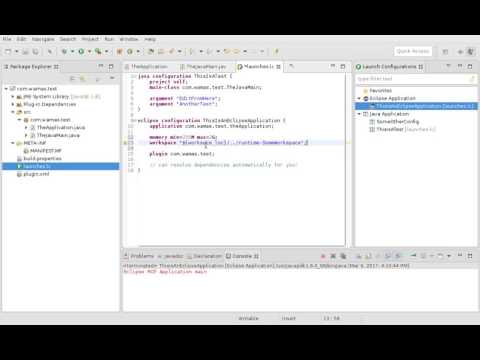Select the plugin.xml file

click(x=33, y=174)
